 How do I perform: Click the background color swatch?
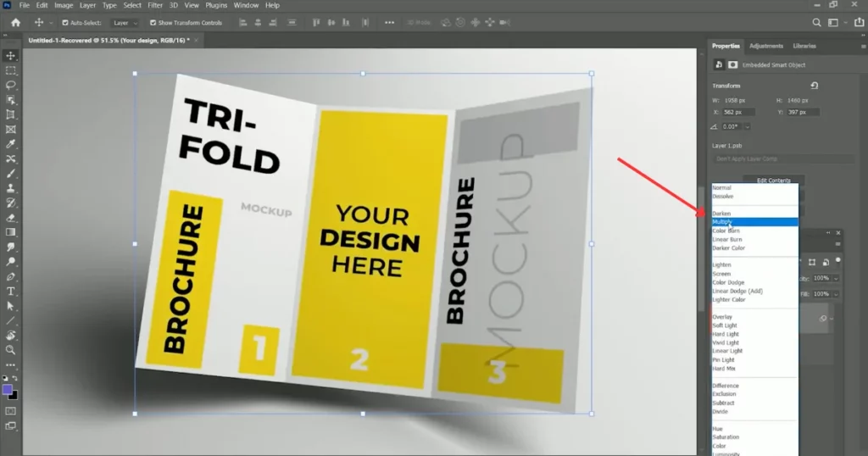click(14, 396)
